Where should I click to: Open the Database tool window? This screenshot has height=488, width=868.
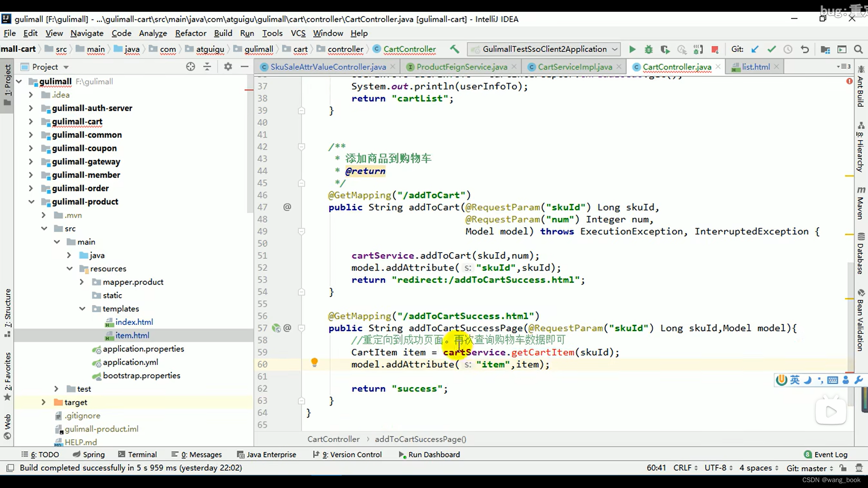tap(861, 253)
